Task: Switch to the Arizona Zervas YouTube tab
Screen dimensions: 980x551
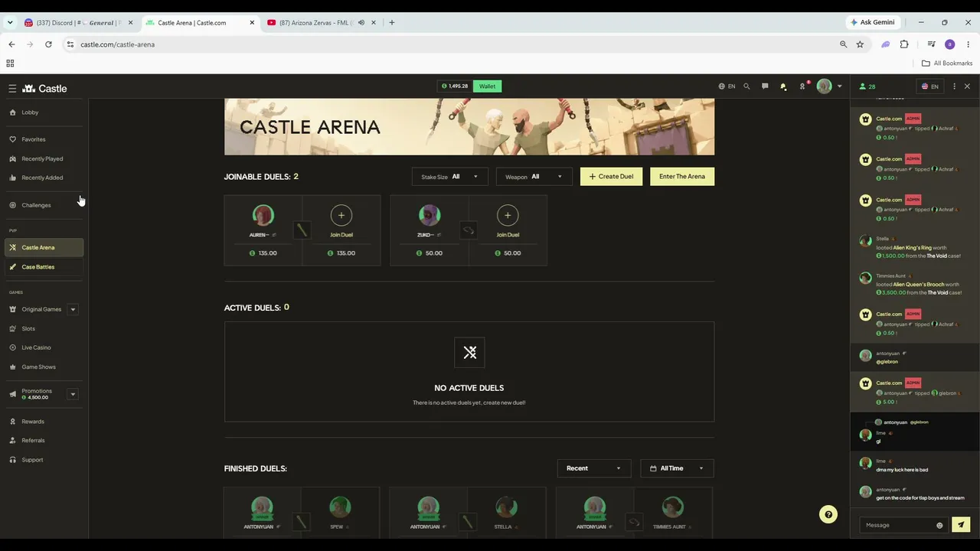Action: click(315, 23)
